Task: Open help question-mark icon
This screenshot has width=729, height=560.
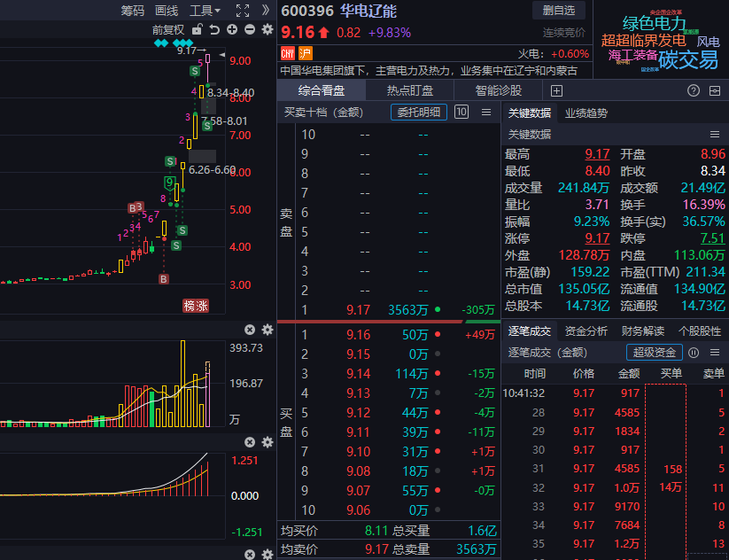Action: [x=694, y=90]
